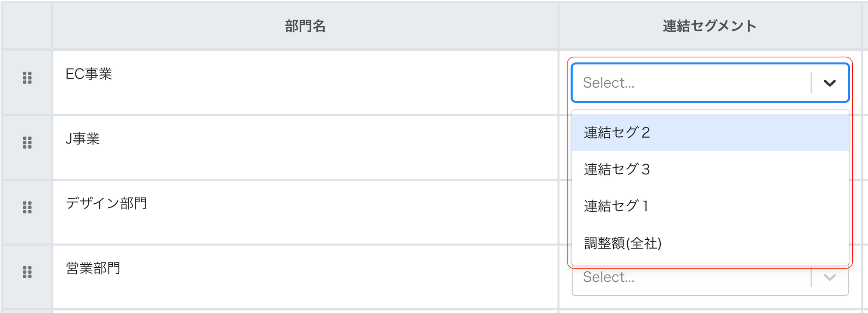Click the divider beside the EC事業 dropdown arrow
Image resolution: width=868 pixels, height=313 pixels.
coord(811,83)
